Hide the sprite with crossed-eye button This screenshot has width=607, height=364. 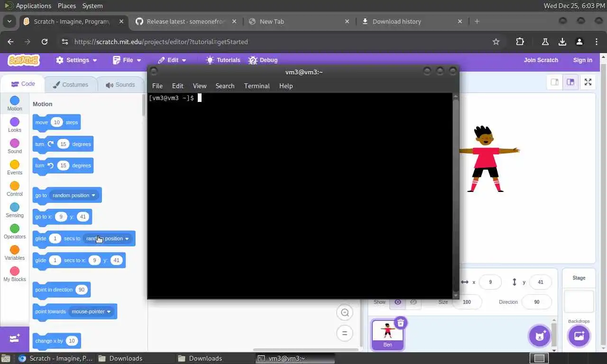coord(414,302)
